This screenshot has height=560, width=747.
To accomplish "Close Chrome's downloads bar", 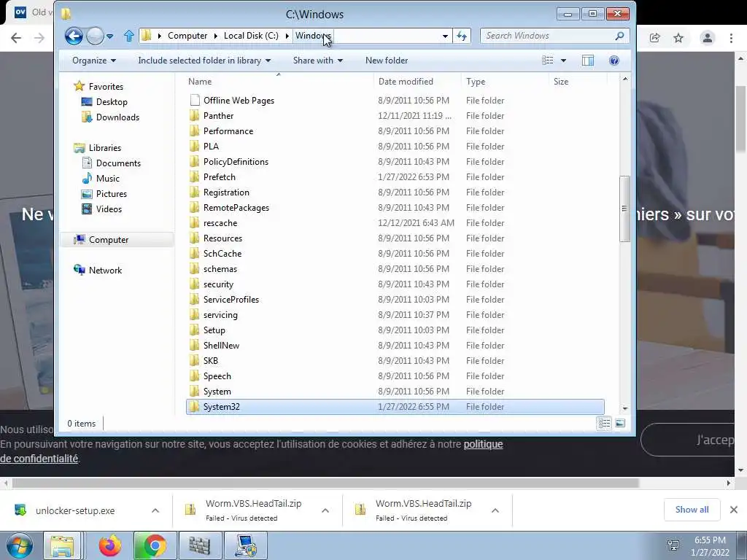I will (734, 510).
